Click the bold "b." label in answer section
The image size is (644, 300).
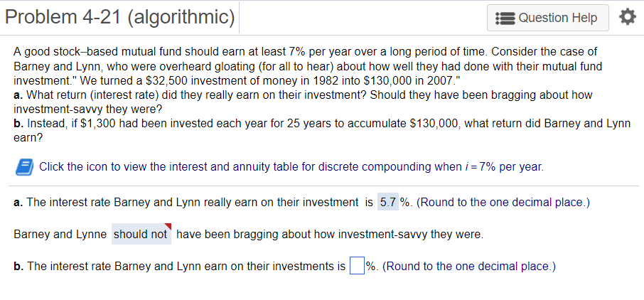pos(18,267)
